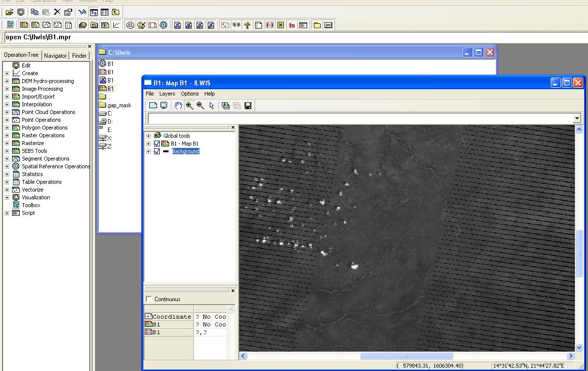Click the fn function icon in main toolbar
This screenshot has width=588, height=371.
[292, 25]
